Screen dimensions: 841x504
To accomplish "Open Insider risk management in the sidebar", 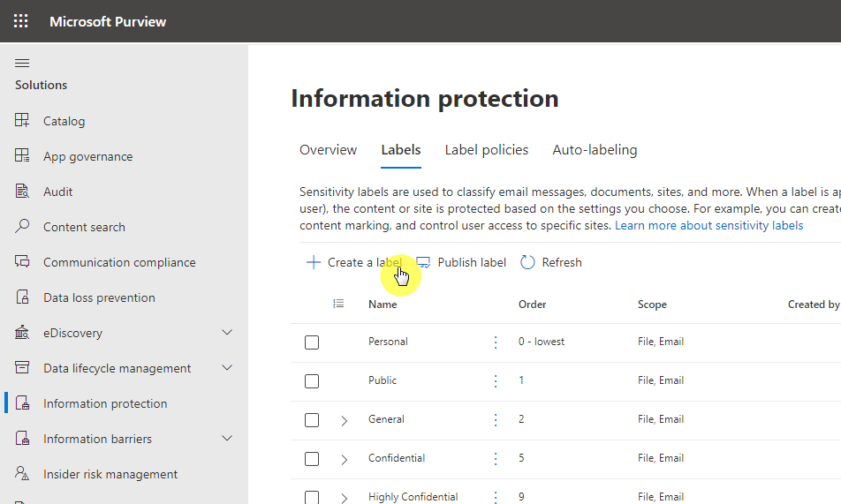I will coord(110,475).
